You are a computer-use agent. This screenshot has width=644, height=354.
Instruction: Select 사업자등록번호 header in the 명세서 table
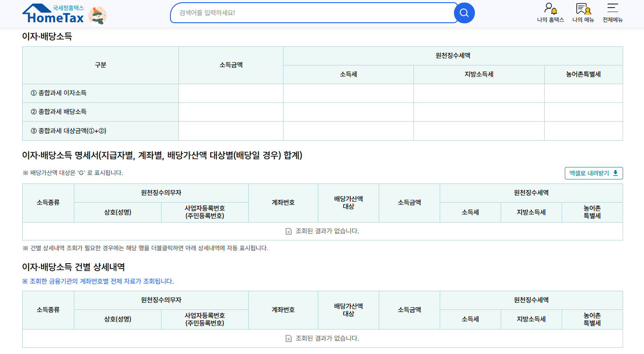(x=205, y=212)
